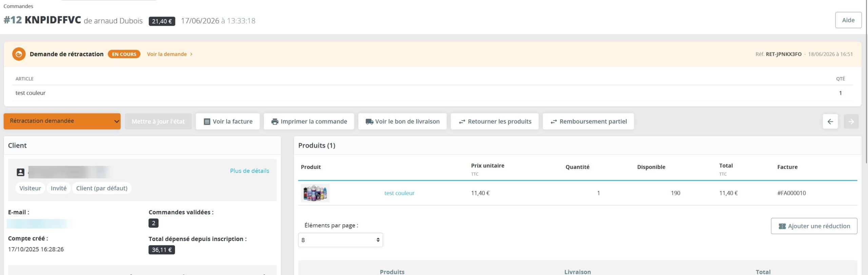
Task: Click the '36,11 €' total spent badge
Action: [162, 250]
